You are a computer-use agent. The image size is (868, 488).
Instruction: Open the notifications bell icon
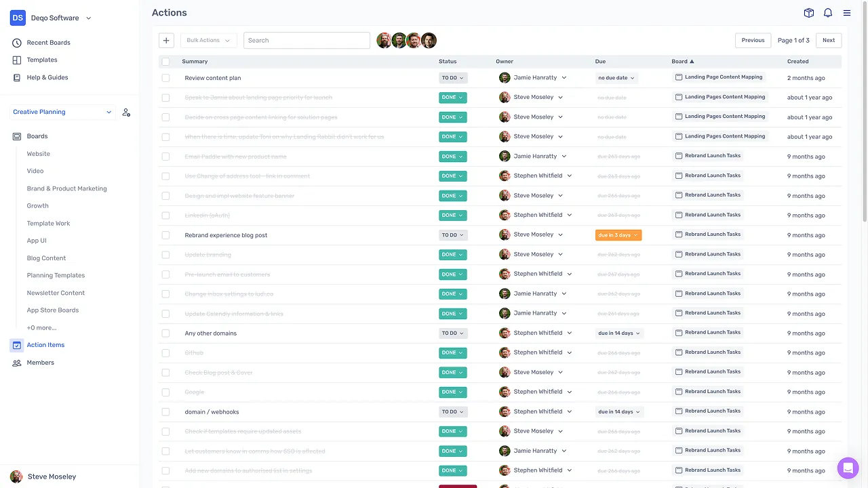(x=828, y=12)
